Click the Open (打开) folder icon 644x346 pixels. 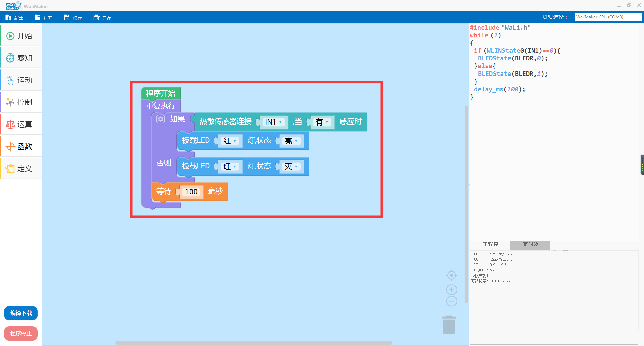38,18
